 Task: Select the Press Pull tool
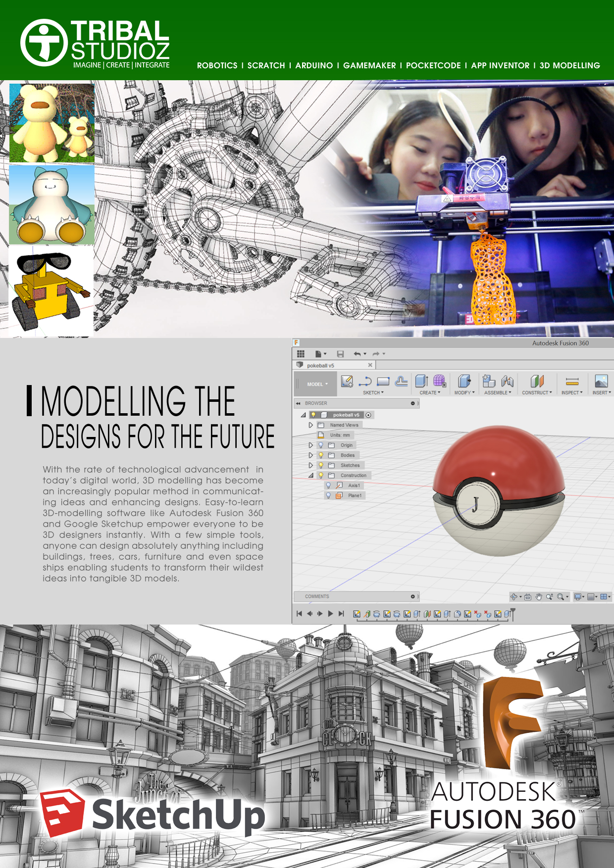pyautogui.click(x=464, y=381)
